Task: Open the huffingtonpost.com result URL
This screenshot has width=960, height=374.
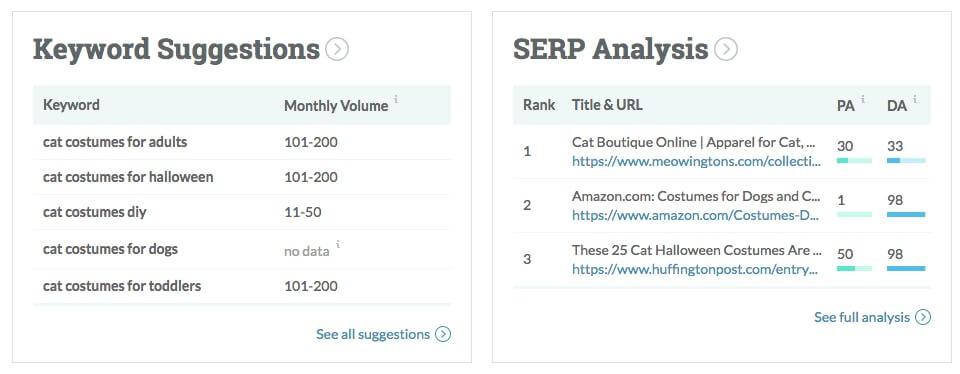Action: [x=695, y=269]
